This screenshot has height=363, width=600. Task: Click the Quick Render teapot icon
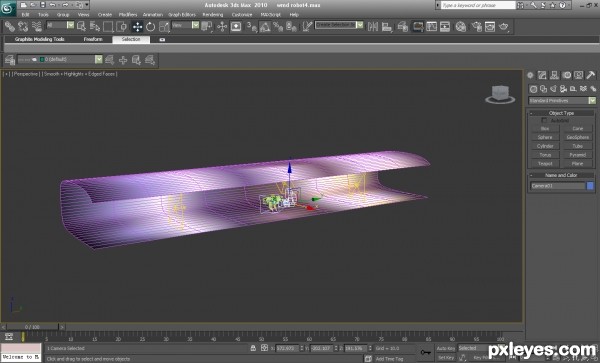[504, 26]
